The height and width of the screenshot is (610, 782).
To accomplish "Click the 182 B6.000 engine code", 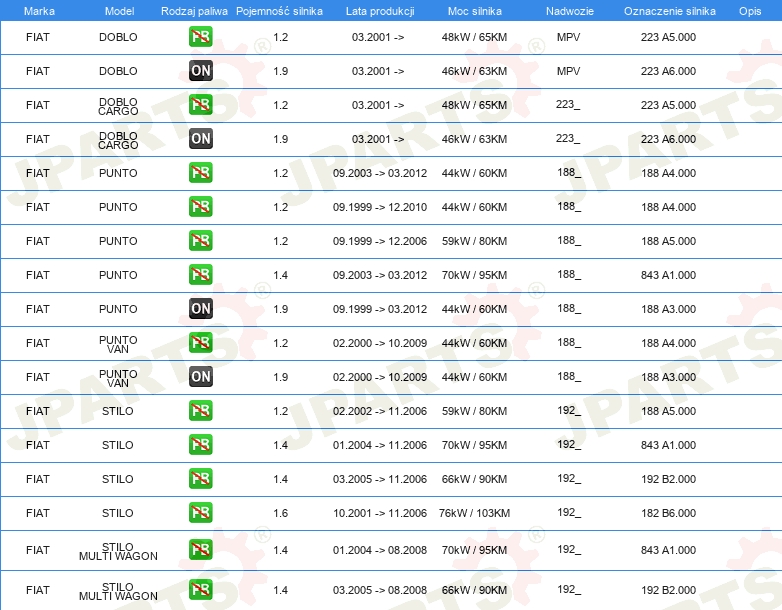I will point(668,513).
